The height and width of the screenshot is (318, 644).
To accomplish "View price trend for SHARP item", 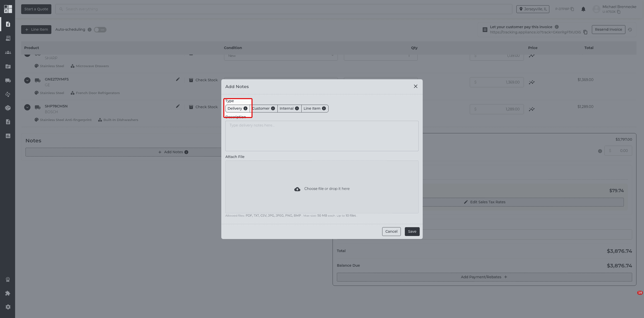I will 531,56.
